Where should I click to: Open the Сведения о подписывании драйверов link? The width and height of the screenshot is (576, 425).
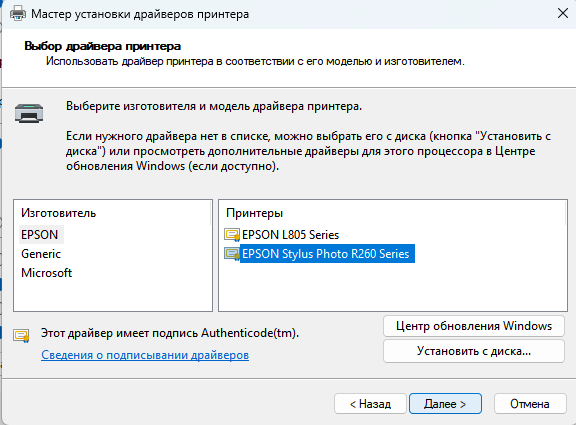point(145,355)
